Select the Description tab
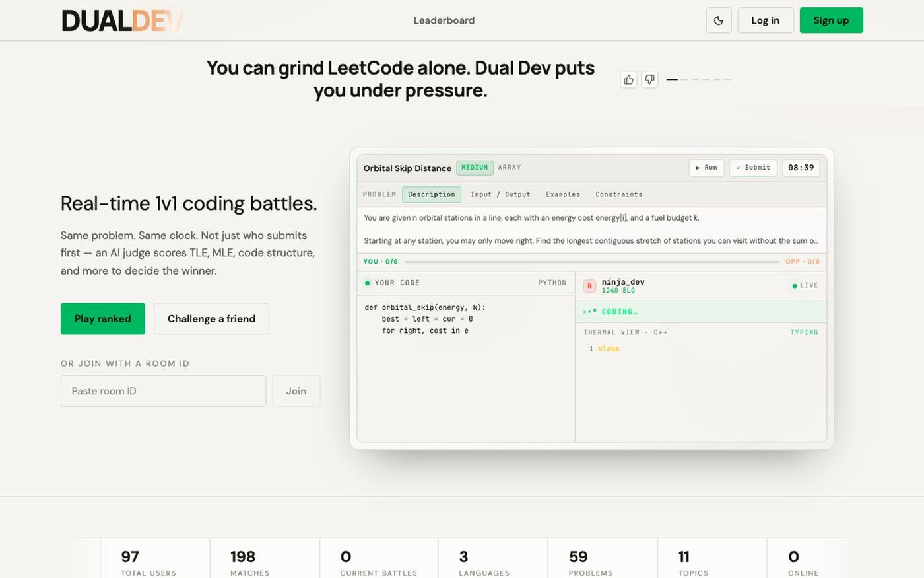 (x=432, y=194)
